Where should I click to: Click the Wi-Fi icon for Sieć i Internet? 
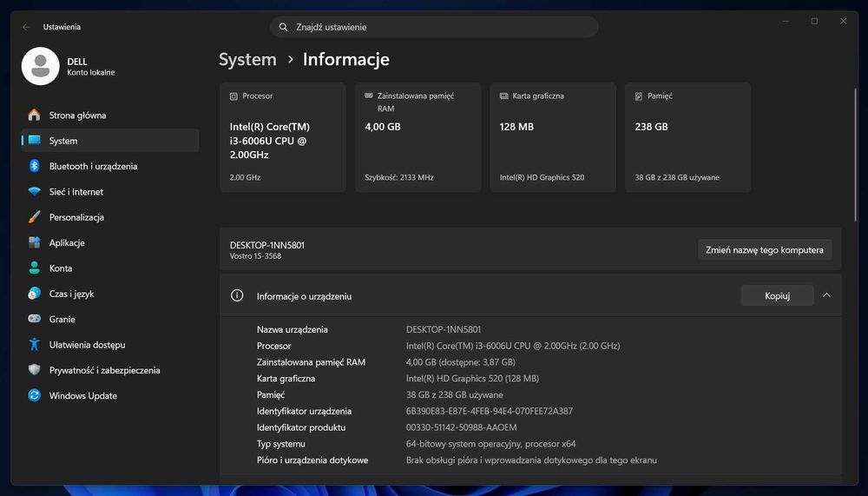click(35, 191)
